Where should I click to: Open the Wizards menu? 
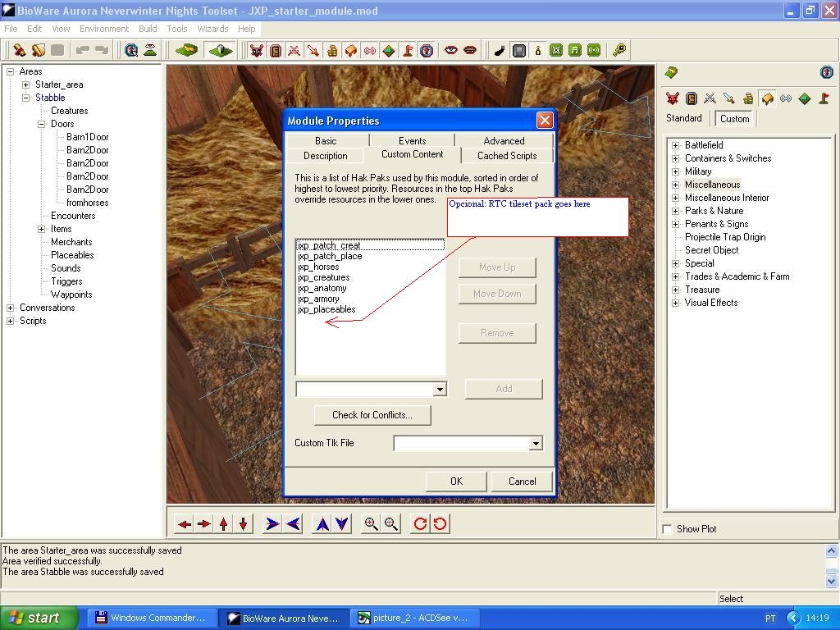[x=212, y=29]
